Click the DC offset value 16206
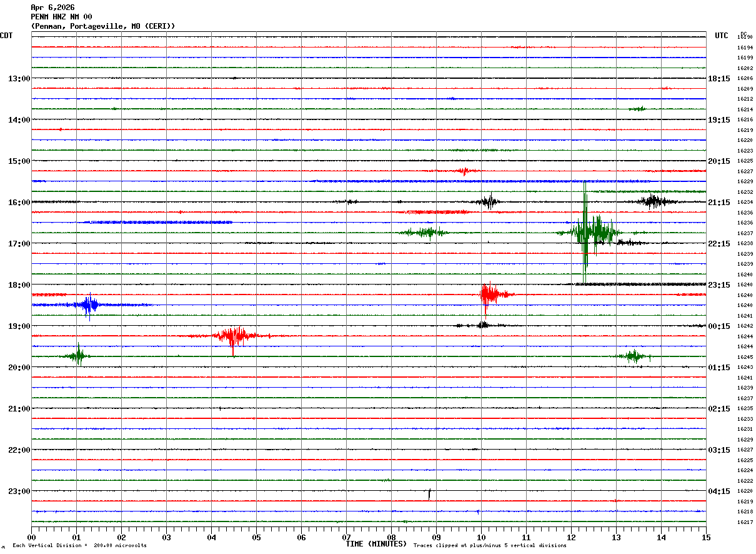 click(745, 78)
